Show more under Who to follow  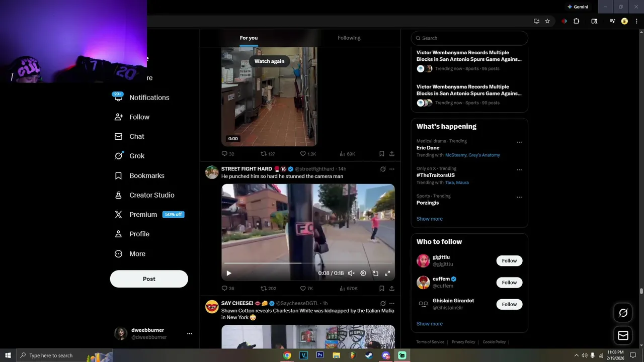pyautogui.click(x=430, y=324)
